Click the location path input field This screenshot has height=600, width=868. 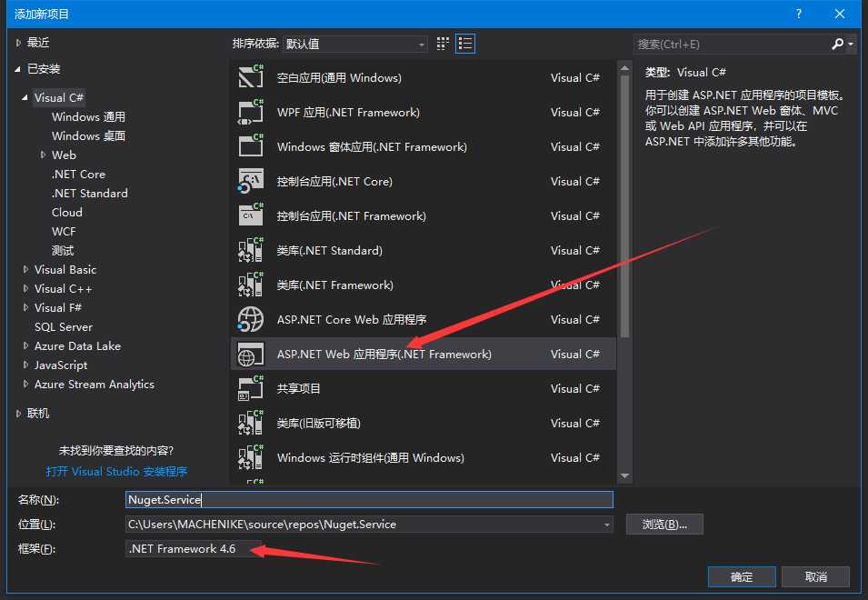364,525
